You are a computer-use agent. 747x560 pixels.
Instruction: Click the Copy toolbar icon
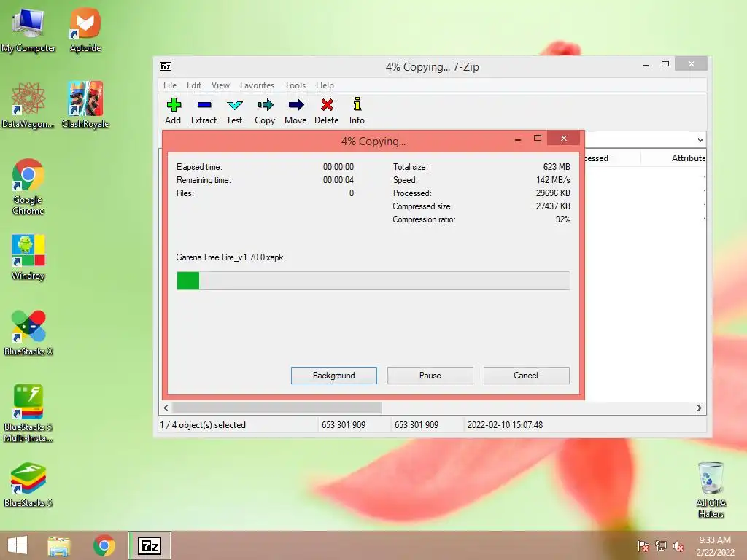coord(265,111)
